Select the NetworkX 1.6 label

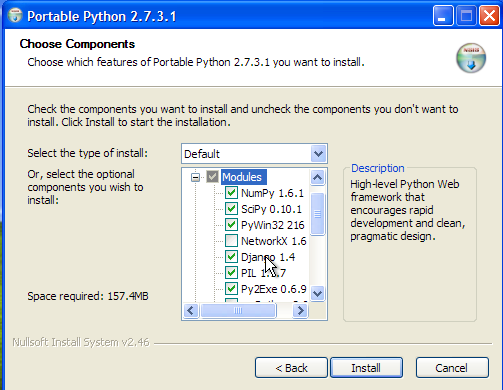coord(274,241)
